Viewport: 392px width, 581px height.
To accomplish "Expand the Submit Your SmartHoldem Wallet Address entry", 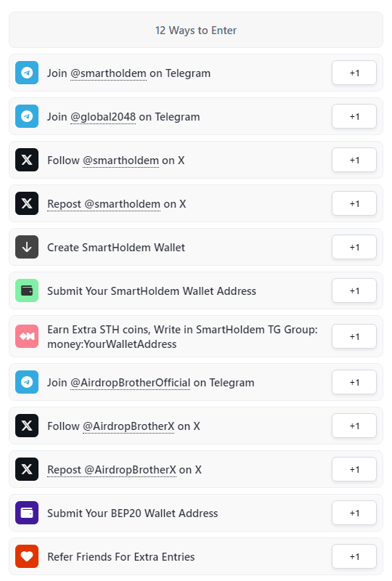I will click(x=196, y=290).
